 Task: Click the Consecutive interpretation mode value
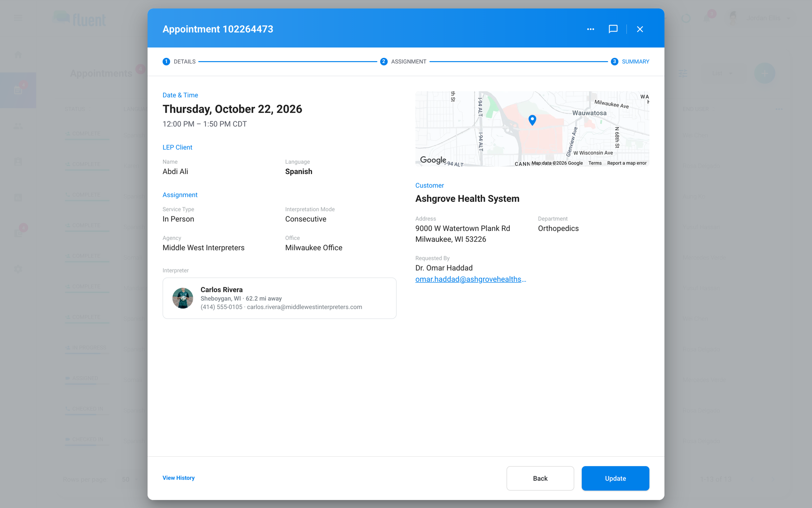click(306, 219)
